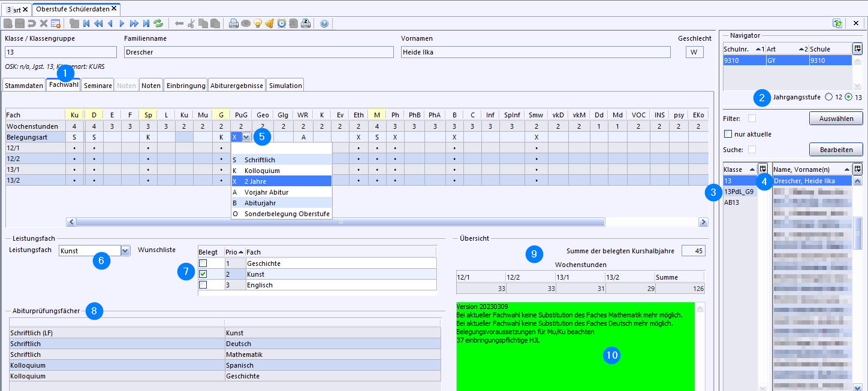This screenshot has width=868, height=391.
Task: Open column chooser beside Name, Vorname(n) header
Action: pos(857,169)
